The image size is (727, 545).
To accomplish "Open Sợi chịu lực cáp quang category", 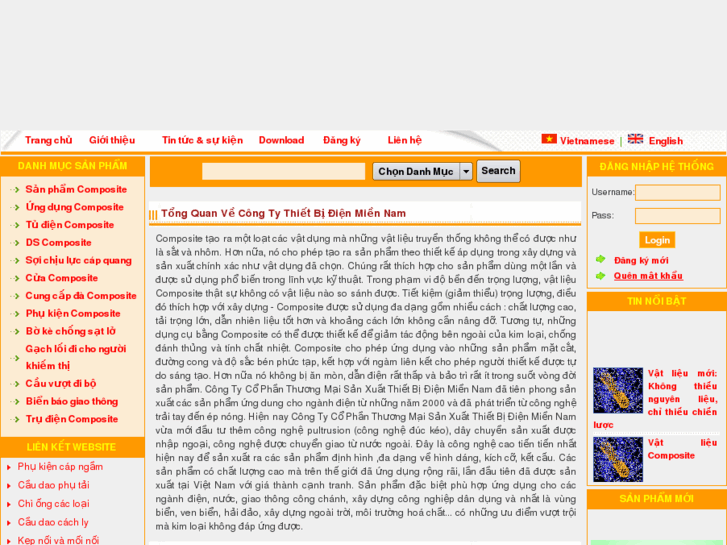I will tap(78, 261).
